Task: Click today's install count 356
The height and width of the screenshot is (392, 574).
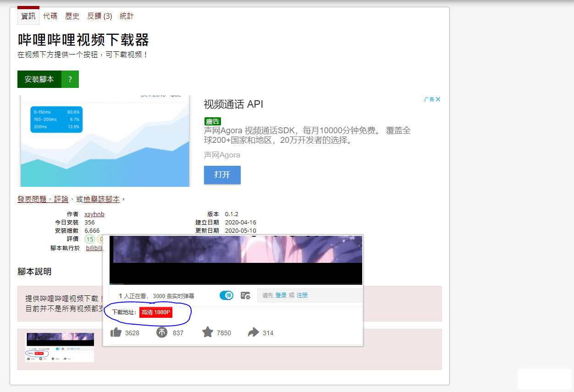Action: [89, 222]
